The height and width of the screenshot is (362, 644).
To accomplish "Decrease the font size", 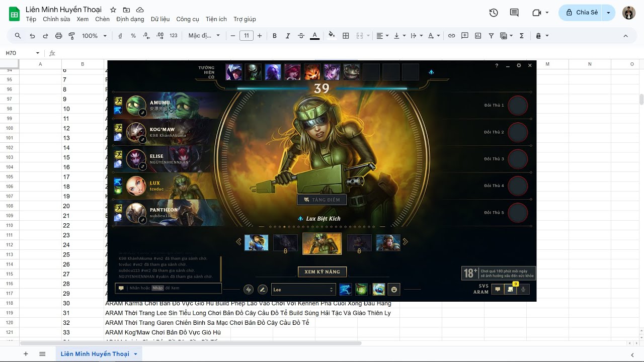I will click(x=233, y=36).
